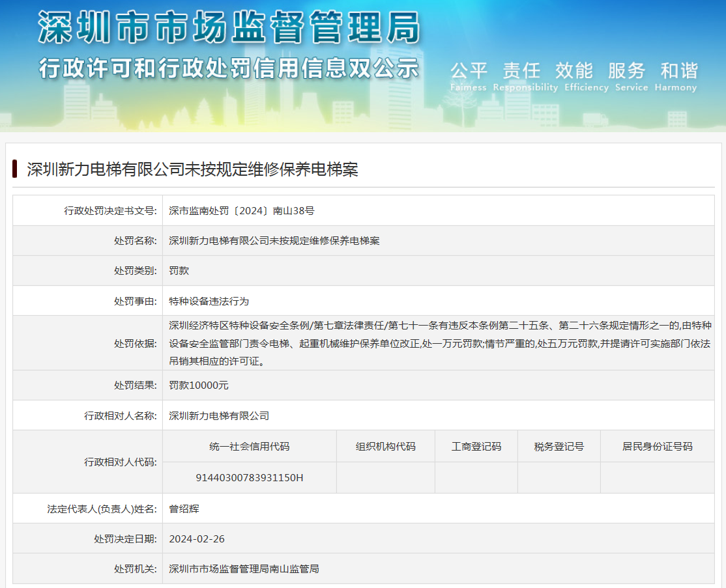726x588 pixels.
Task: Click the 和谐 Harmony slogan
Action: coord(676,76)
